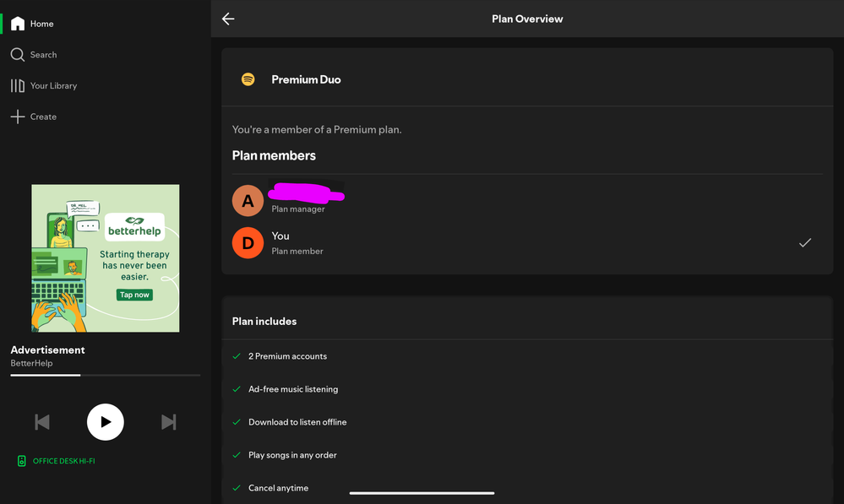Skip to the next track

pyautogui.click(x=168, y=422)
